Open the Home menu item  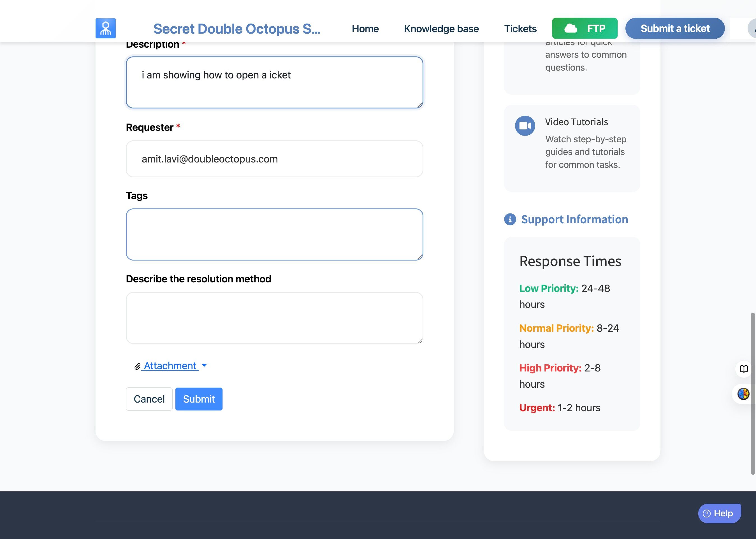tap(365, 29)
